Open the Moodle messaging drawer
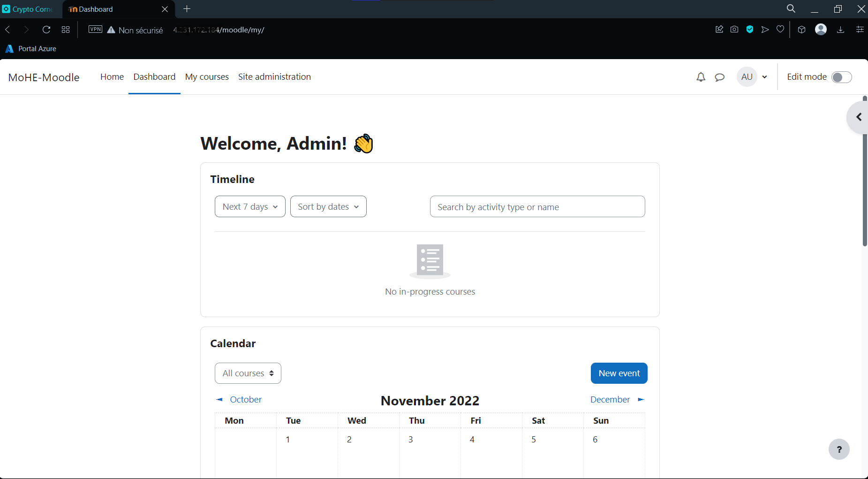Screen dimensions: 868x479 pos(720,77)
